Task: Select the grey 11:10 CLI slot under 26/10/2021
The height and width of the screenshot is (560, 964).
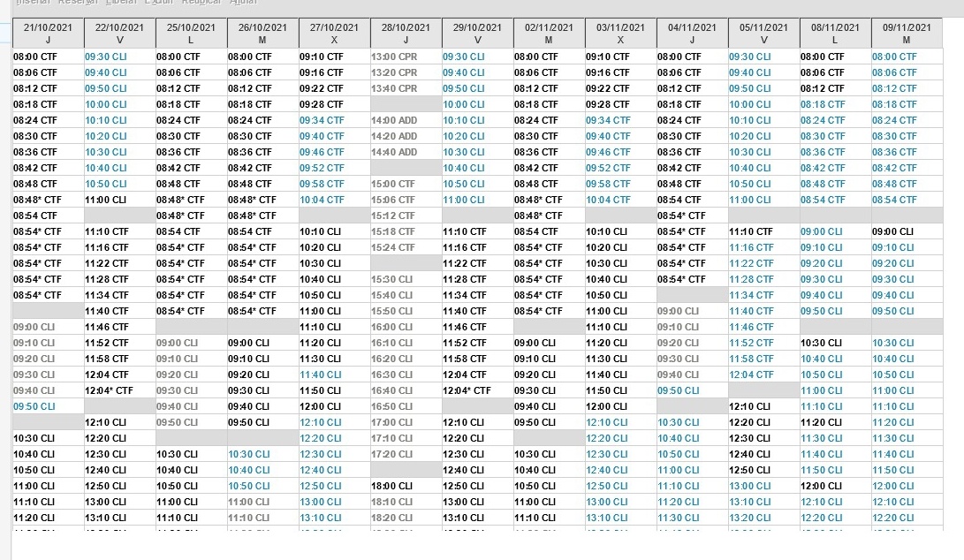Action: point(262,518)
